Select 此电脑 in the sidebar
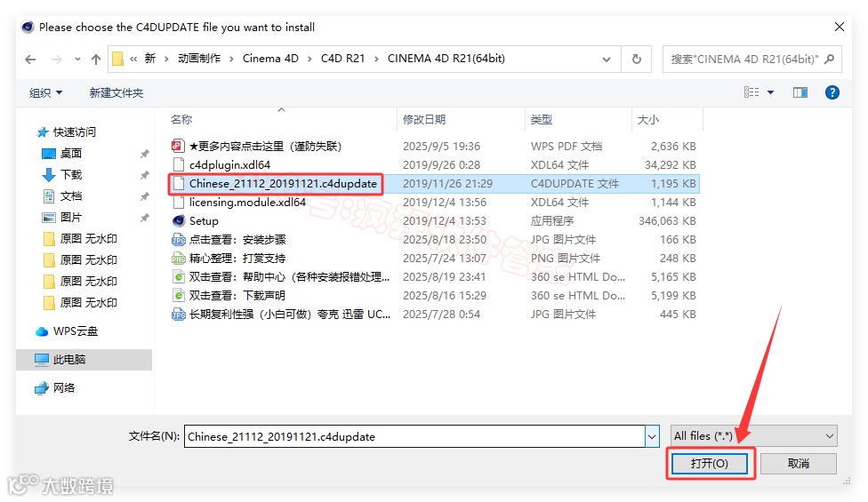The height and width of the screenshot is (502, 868). coord(69,359)
